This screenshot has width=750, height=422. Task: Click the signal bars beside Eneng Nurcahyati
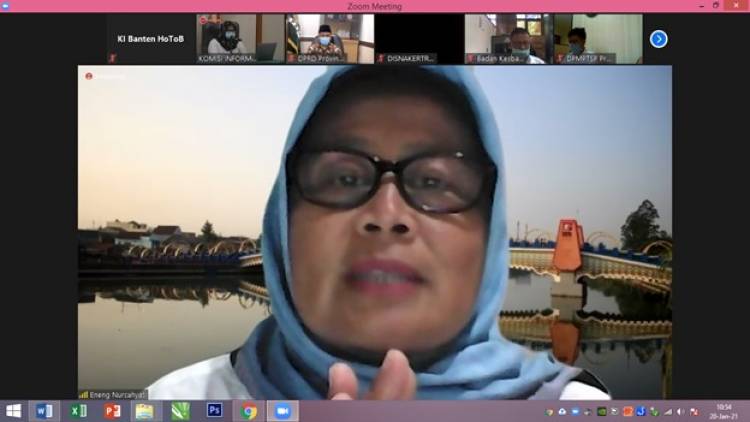[84, 395]
